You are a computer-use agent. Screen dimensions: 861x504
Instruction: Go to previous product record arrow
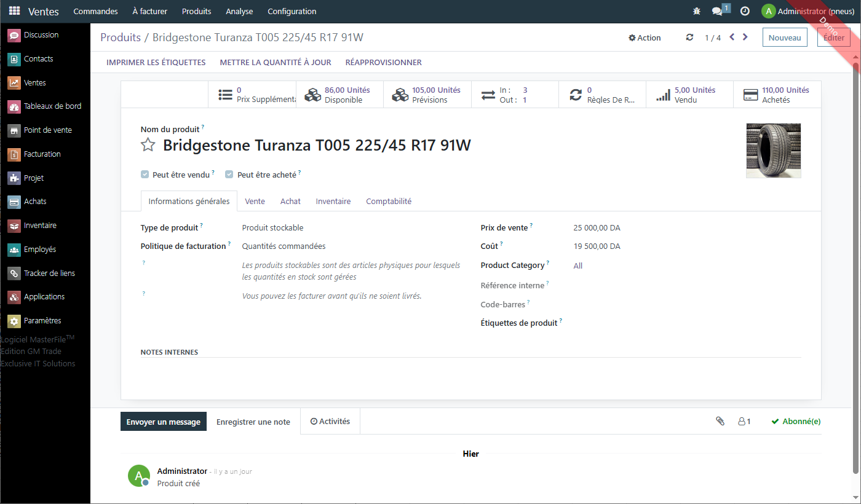pos(732,37)
